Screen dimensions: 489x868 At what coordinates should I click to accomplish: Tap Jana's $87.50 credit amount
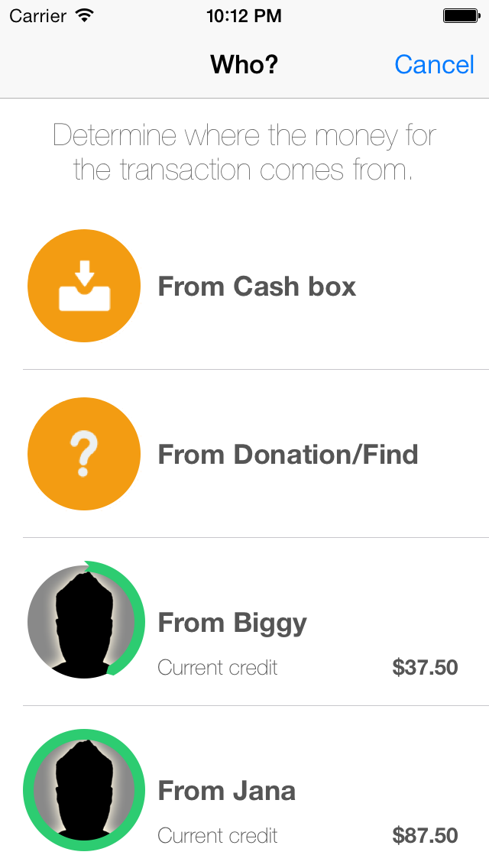click(x=425, y=835)
